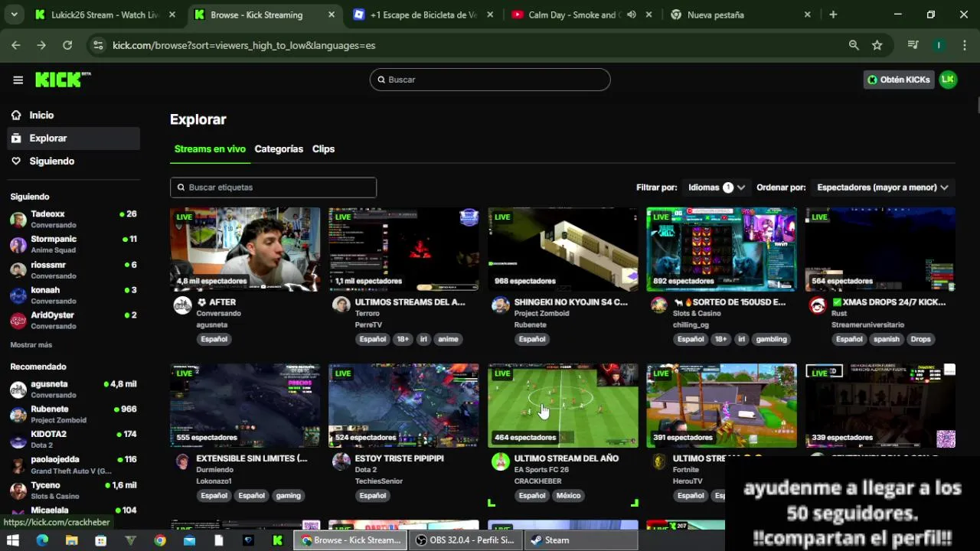Click PerreTV channel avatar icon

(x=341, y=305)
